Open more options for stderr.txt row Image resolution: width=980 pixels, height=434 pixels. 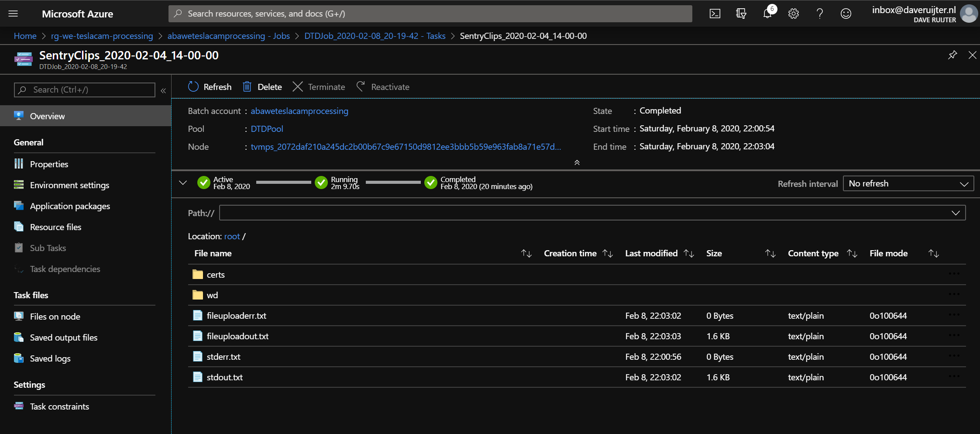954,356
